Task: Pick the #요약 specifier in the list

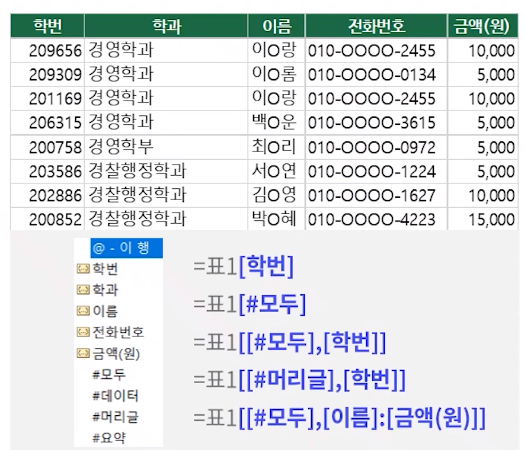Action: click(x=109, y=438)
